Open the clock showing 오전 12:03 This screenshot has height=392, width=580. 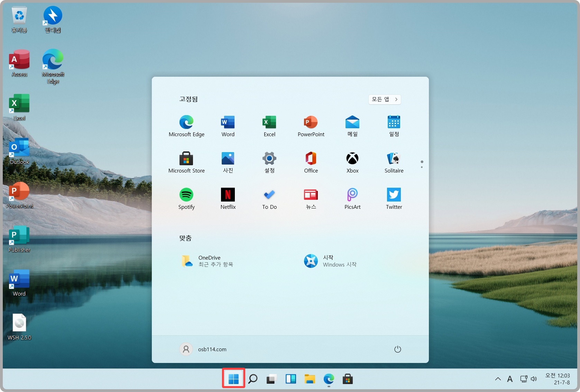558,379
